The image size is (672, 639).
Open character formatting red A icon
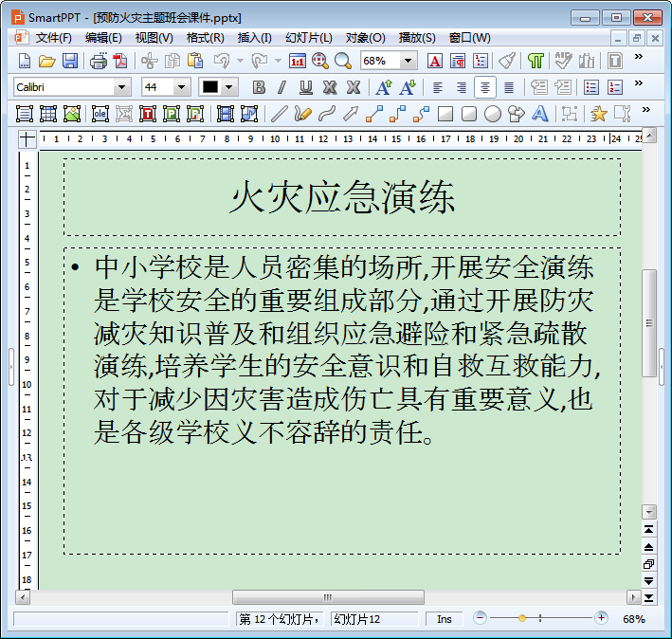(x=434, y=61)
